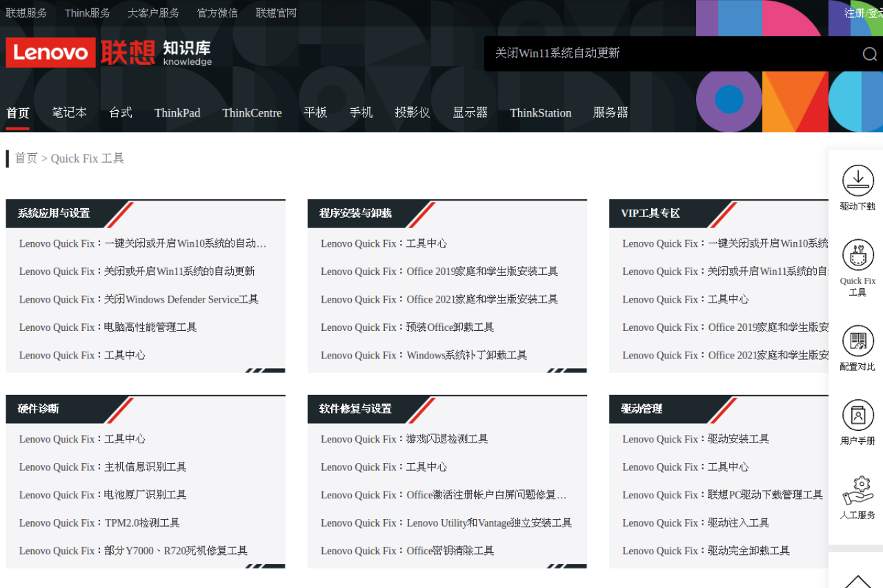Click the search magnifier icon
883x588 pixels.
coord(869,54)
